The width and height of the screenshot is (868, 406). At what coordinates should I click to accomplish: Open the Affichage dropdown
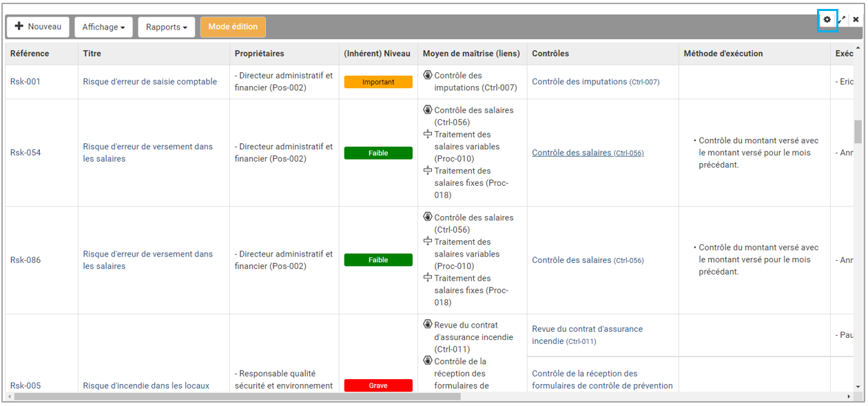(103, 28)
